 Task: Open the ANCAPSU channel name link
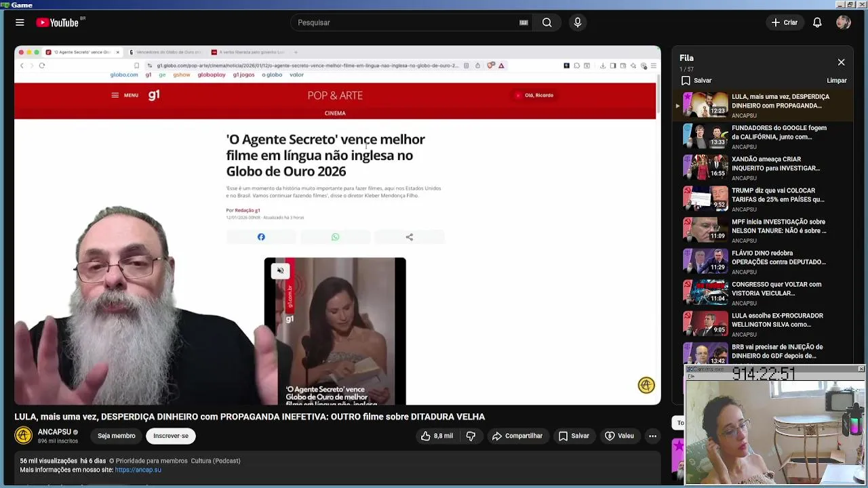(x=54, y=432)
